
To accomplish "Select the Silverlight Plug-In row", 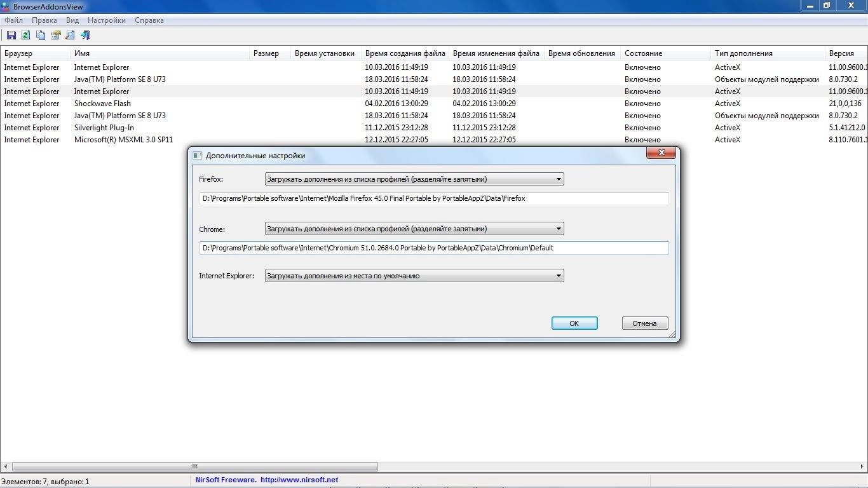I will pos(434,128).
